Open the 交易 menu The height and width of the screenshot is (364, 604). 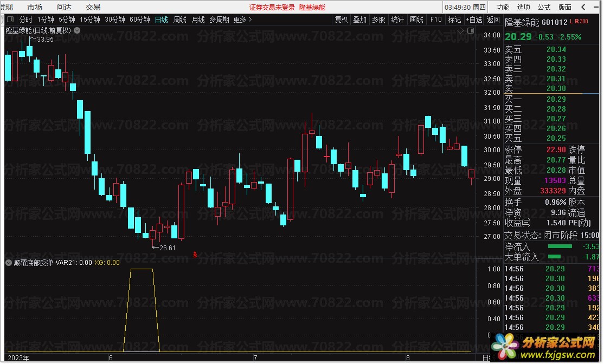pos(93,7)
